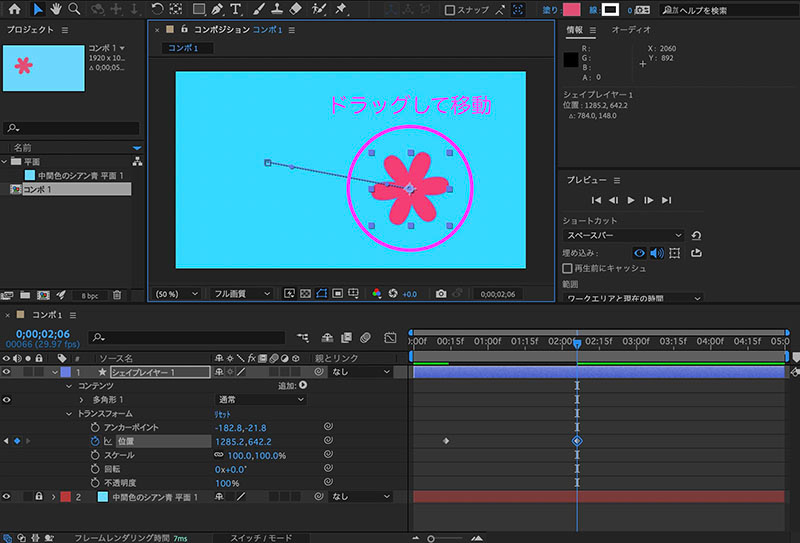Toggle transparency grid in viewer
The image size is (800, 543).
[x=305, y=293]
